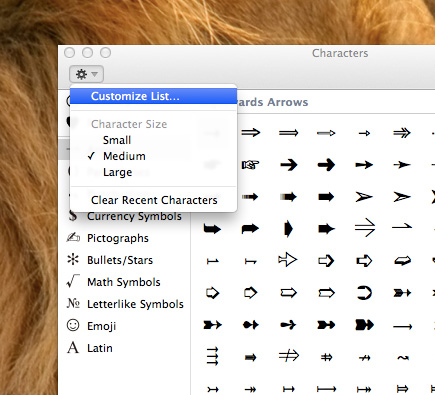The height and width of the screenshot is (395, 435).
Task: Pick the heavy black curved up-right arrow
Action: (250, 229)
